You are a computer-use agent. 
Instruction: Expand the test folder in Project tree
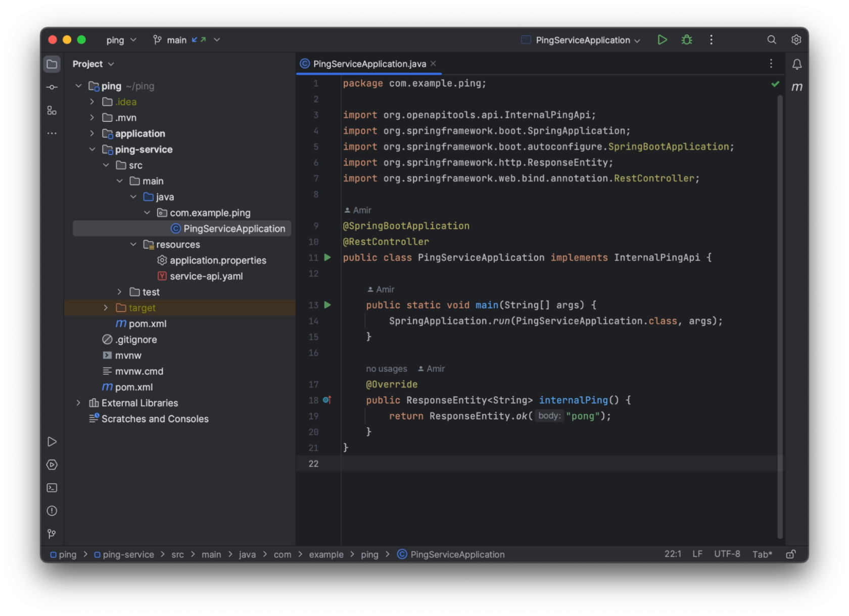(x=119, y=292)
